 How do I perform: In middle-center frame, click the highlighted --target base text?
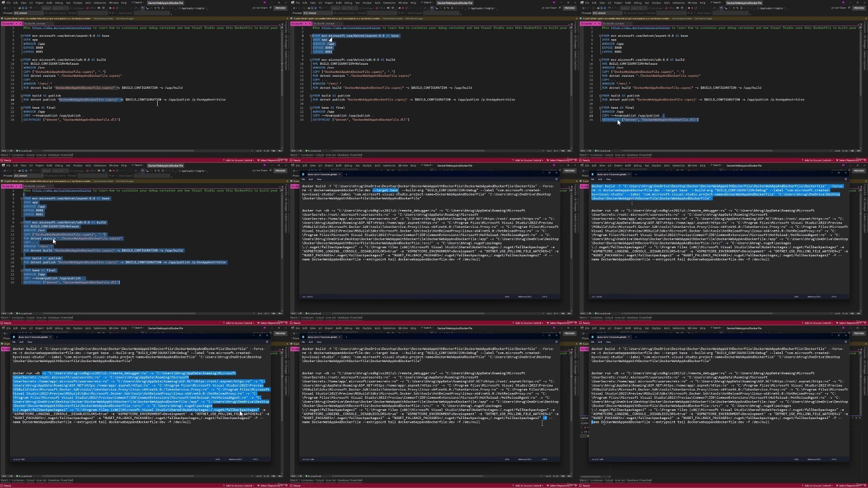coord(385,190)
